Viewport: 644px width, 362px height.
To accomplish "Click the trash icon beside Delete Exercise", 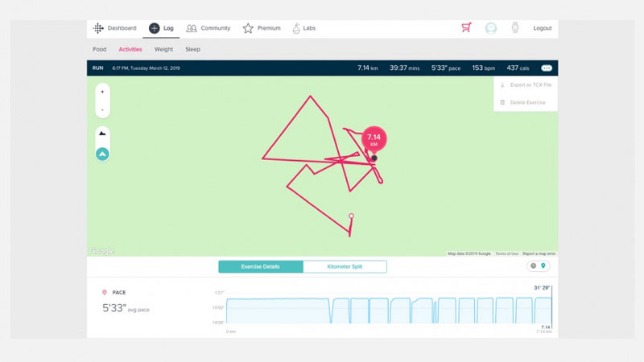I will (502, 102).
